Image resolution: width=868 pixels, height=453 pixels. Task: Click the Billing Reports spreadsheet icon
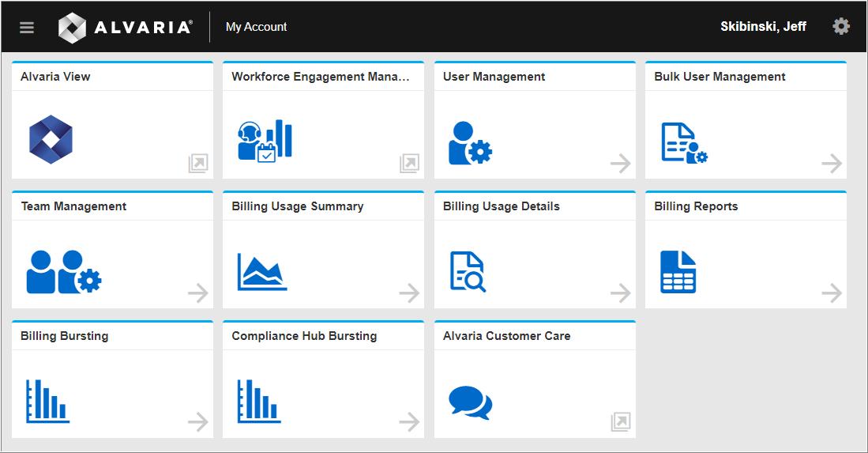click(678, 272)
